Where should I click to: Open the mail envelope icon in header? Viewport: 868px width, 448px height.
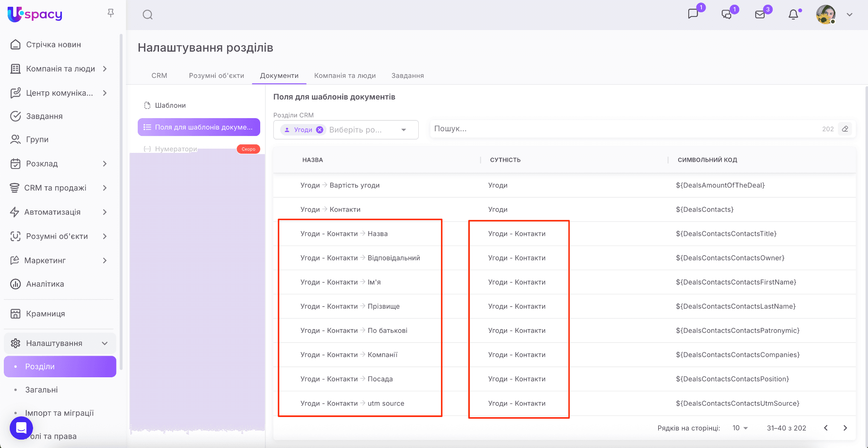(760, 14)
